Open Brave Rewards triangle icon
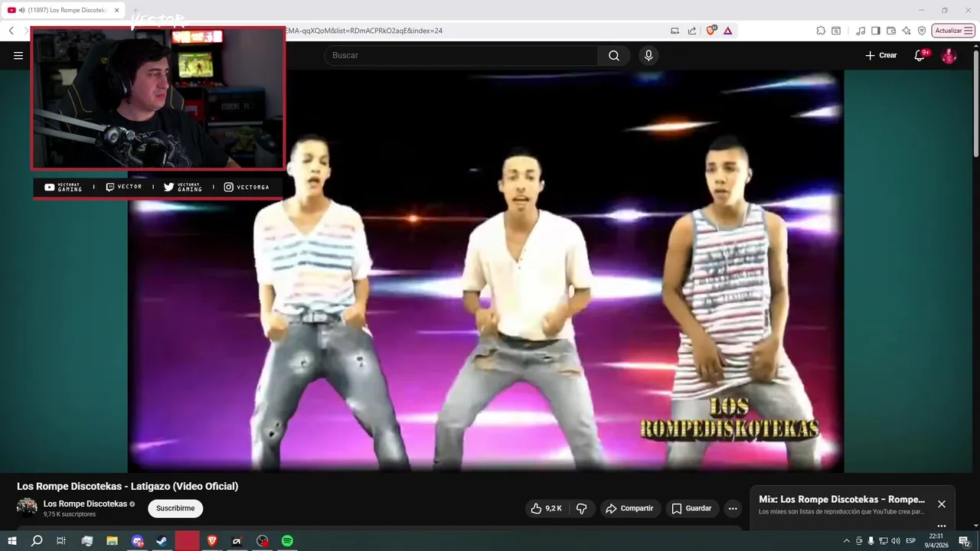Viewport: 980px width, 551px height. tap(727, 31)
